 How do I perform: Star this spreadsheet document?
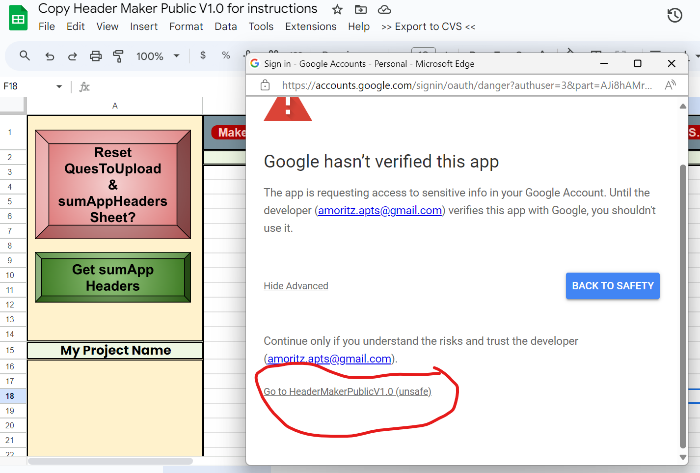[338, 9]
